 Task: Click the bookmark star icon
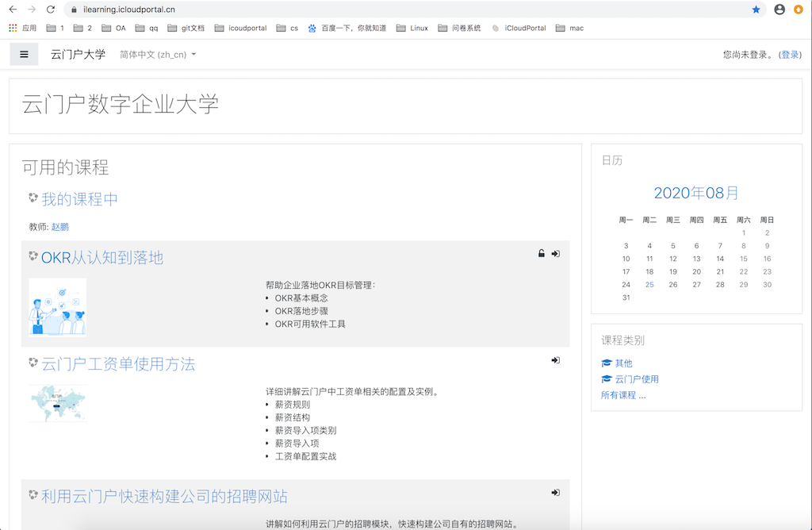(756, 10)
